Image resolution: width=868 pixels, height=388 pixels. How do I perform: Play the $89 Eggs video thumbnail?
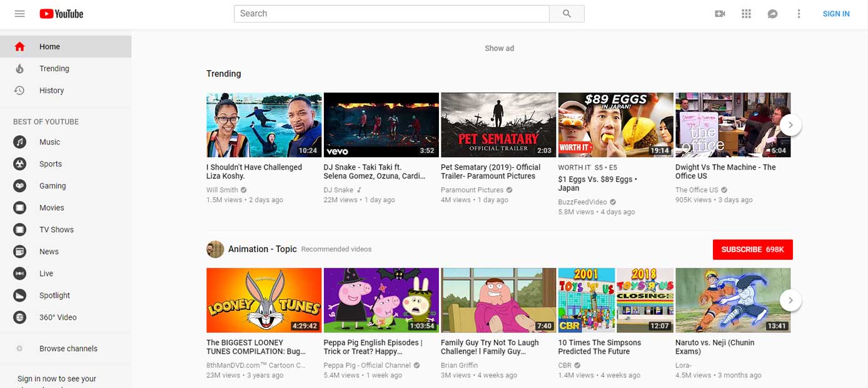[x=615, y=125]
